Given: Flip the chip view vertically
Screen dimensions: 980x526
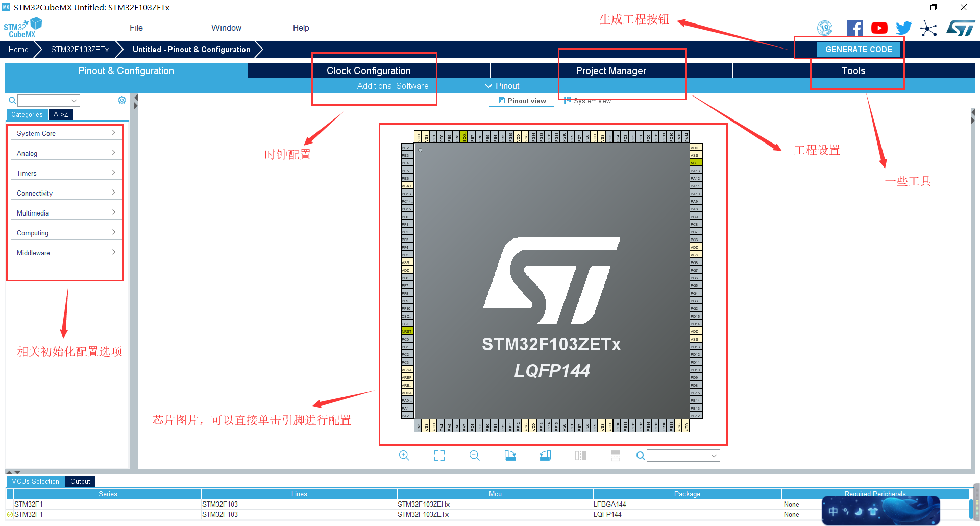Looking at the screenshot, I should click(616, 456).
